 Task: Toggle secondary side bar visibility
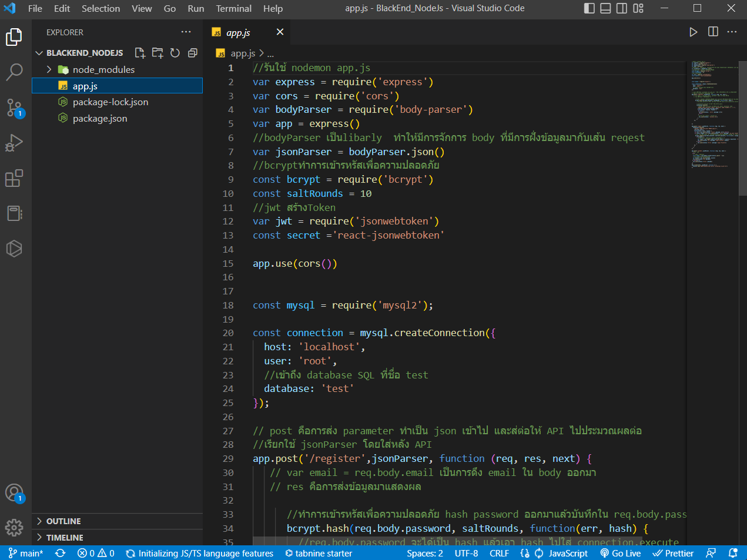click(x=622, y=8)
